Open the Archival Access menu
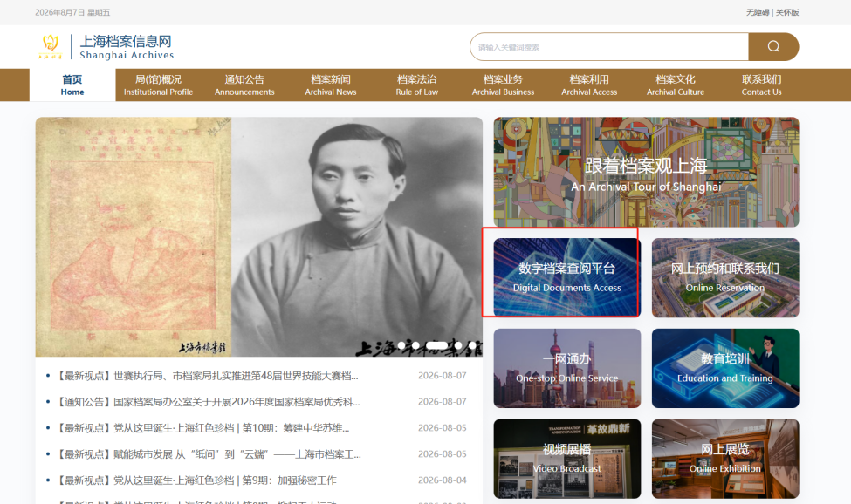This screenshot has height=504, width=851. [x=589, y=85]
